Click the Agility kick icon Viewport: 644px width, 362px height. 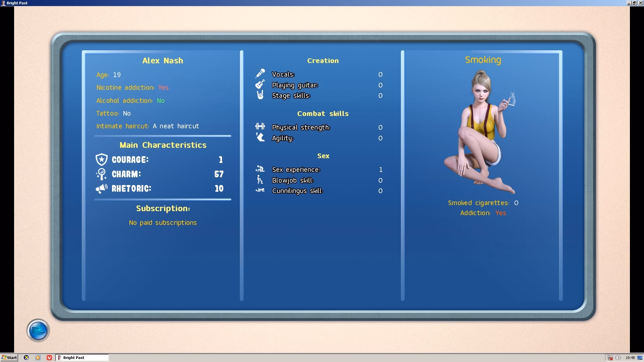pos(260,137)
